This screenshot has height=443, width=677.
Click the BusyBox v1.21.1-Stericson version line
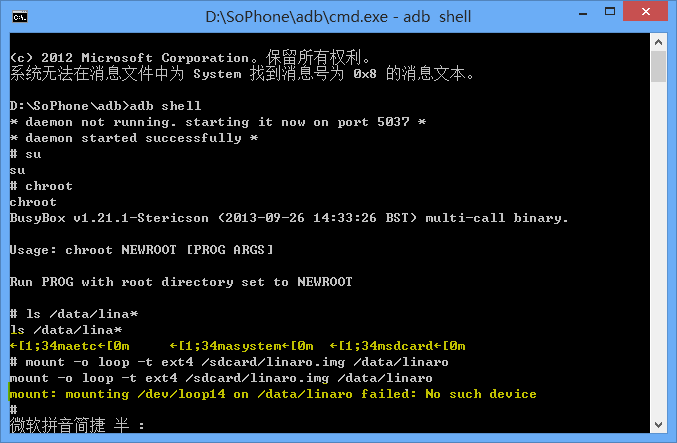click(x=289, y=218)
